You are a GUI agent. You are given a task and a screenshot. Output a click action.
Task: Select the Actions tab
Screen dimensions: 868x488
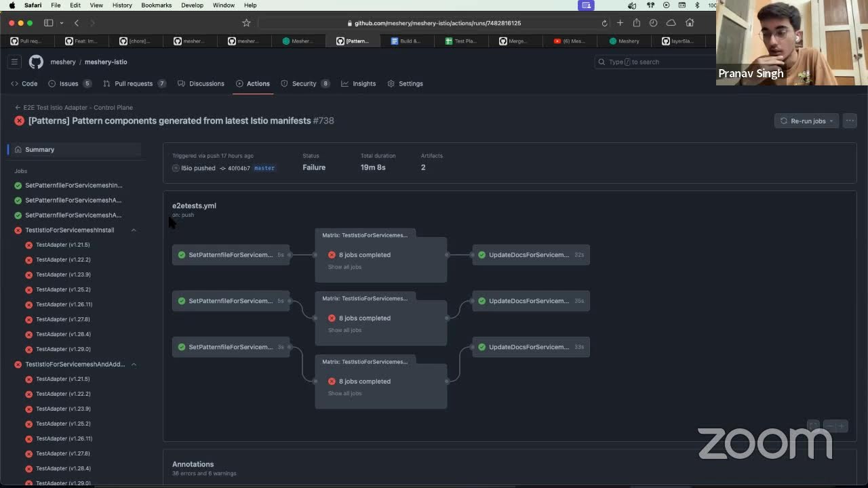[x=253, y=83]
